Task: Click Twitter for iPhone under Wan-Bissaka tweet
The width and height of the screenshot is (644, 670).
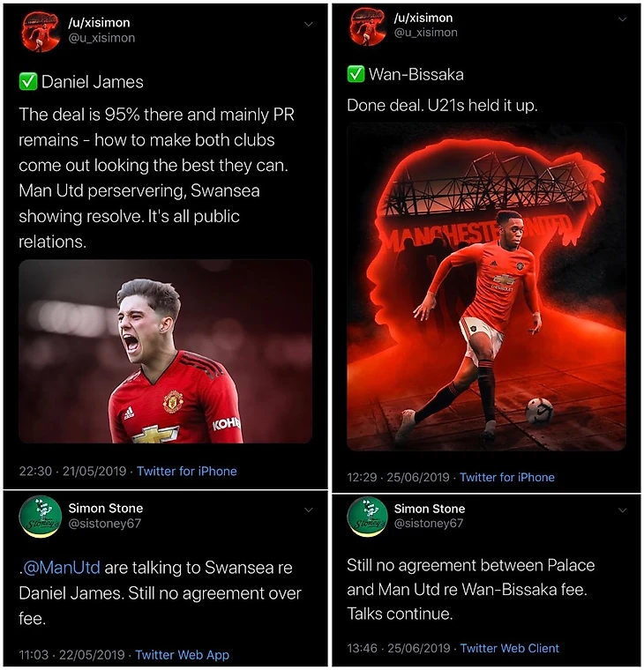Action: [507, 477]
